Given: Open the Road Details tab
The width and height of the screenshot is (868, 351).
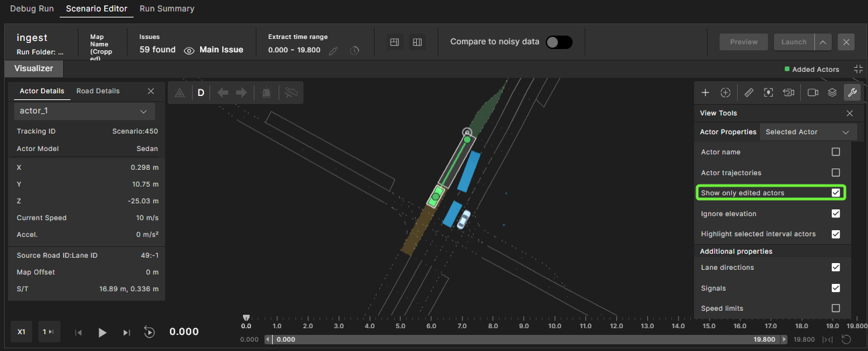Looking at the screenshot, I should click(x=98, y=91).
